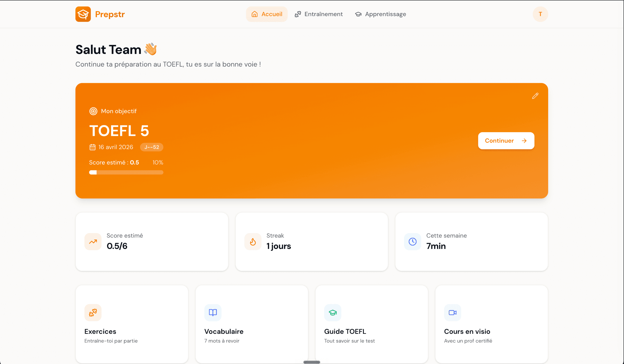Edit the objective with the pencil icon

pos(535,96)
